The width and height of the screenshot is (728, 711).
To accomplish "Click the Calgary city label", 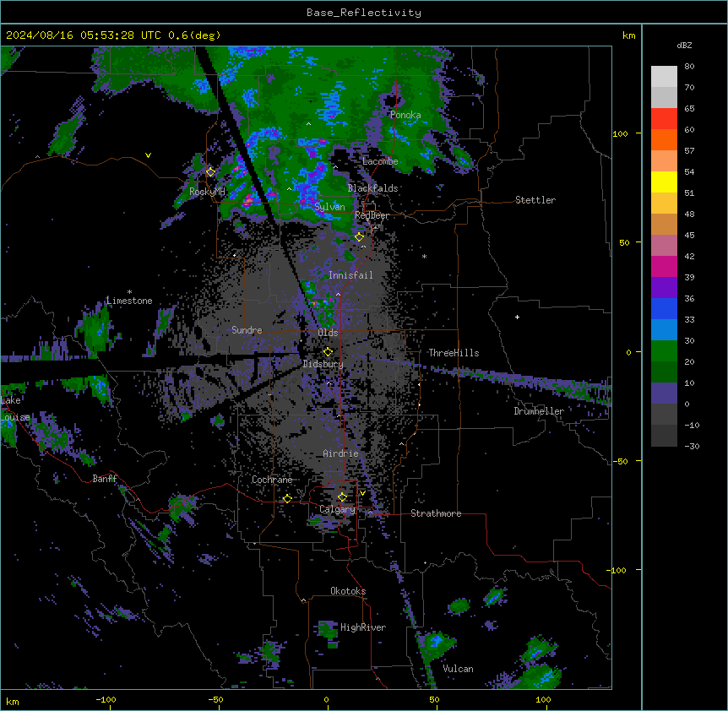I will (338, 509).
